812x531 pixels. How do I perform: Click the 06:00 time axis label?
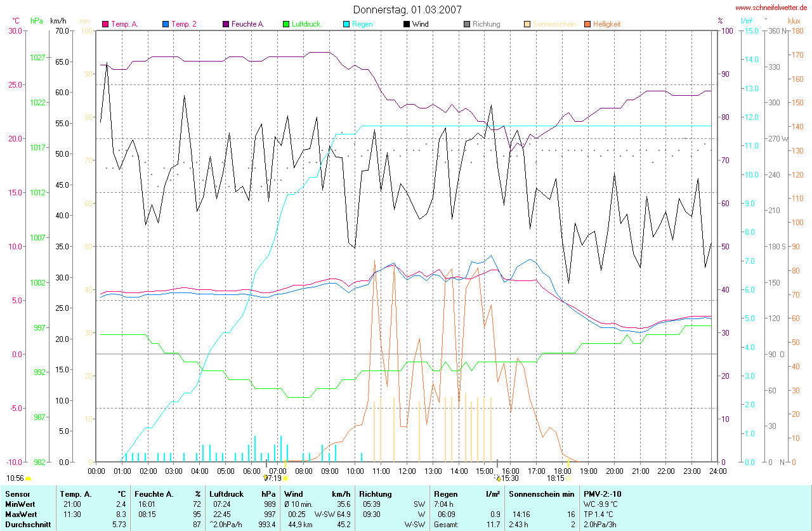pyautogui.click(x=252, y=471)
